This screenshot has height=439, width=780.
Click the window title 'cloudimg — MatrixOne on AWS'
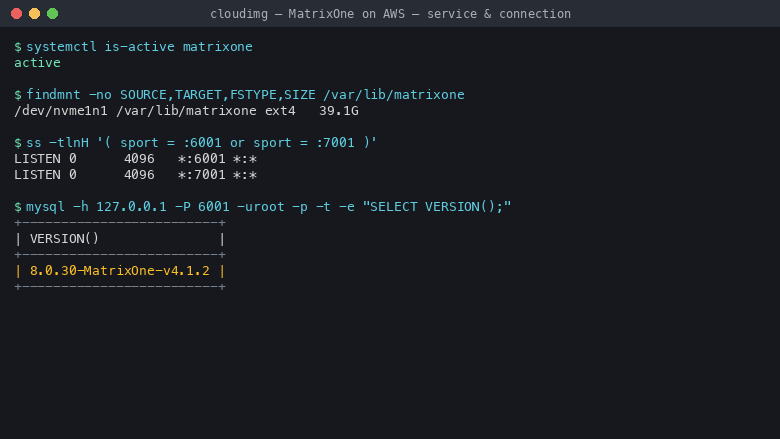(307, 14)
